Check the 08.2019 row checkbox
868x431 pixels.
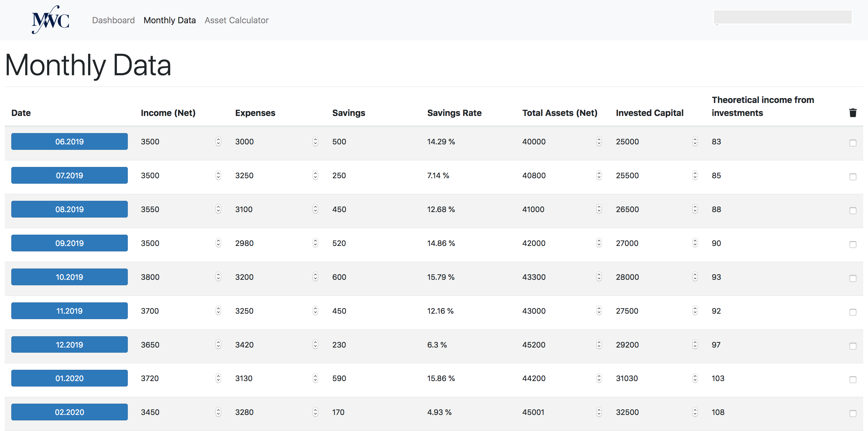pos(853,210)
